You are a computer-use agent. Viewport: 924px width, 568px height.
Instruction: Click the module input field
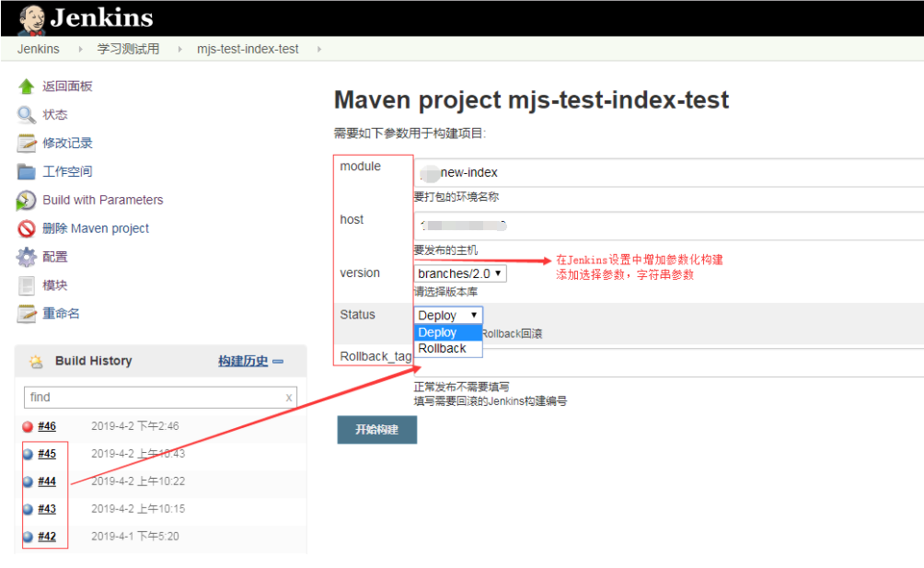669,173
